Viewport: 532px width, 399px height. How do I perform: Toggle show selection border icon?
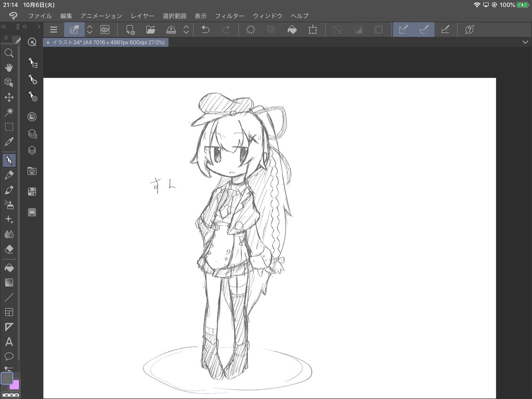(379, 30)
